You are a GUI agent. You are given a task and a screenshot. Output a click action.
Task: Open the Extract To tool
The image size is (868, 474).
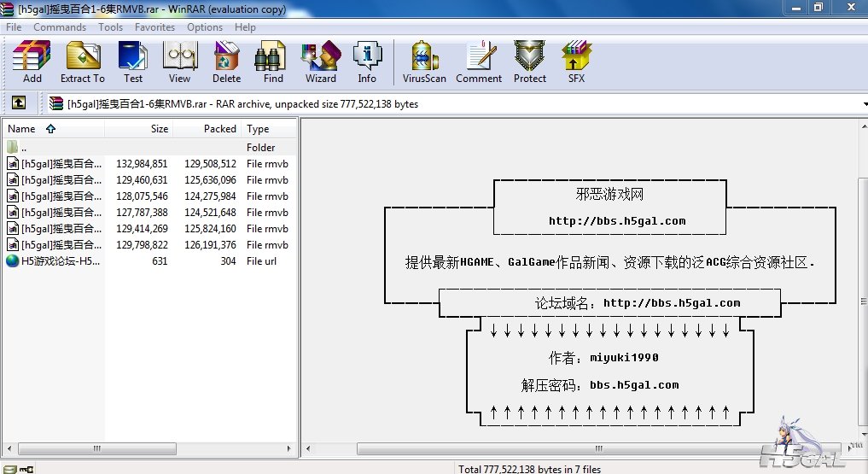(x=83, y=62)
